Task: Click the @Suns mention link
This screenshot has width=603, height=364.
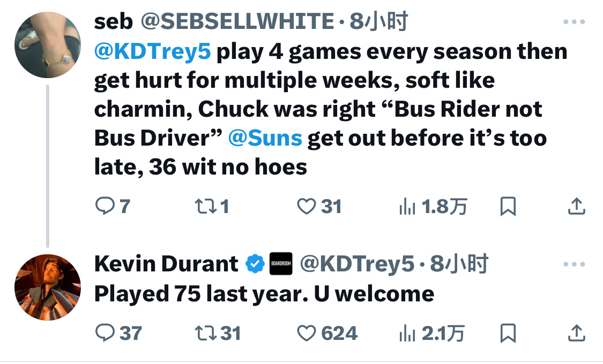Action: [x=265, y=138]
